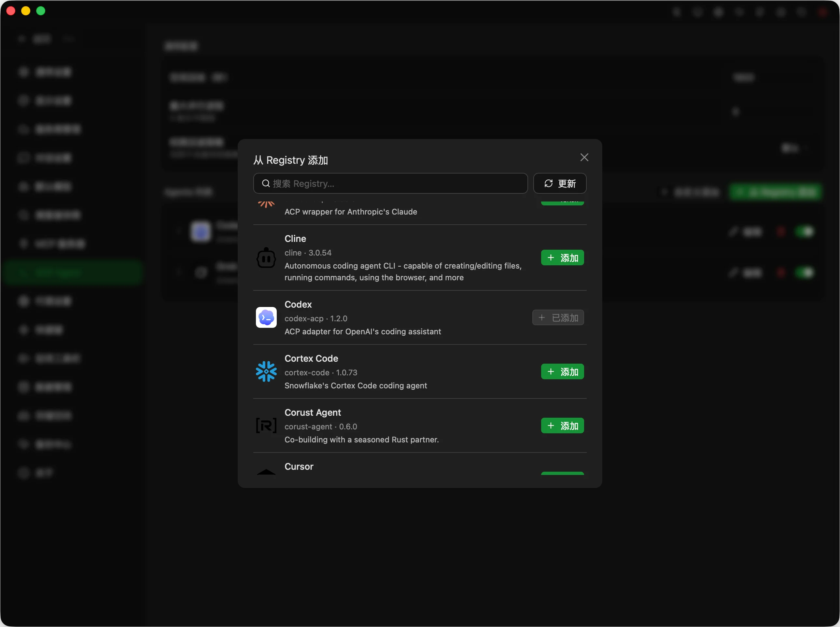Screen dimensions: 840x627
Task: Select the "Corust Agent" name
Action: [x=313, y=412]
